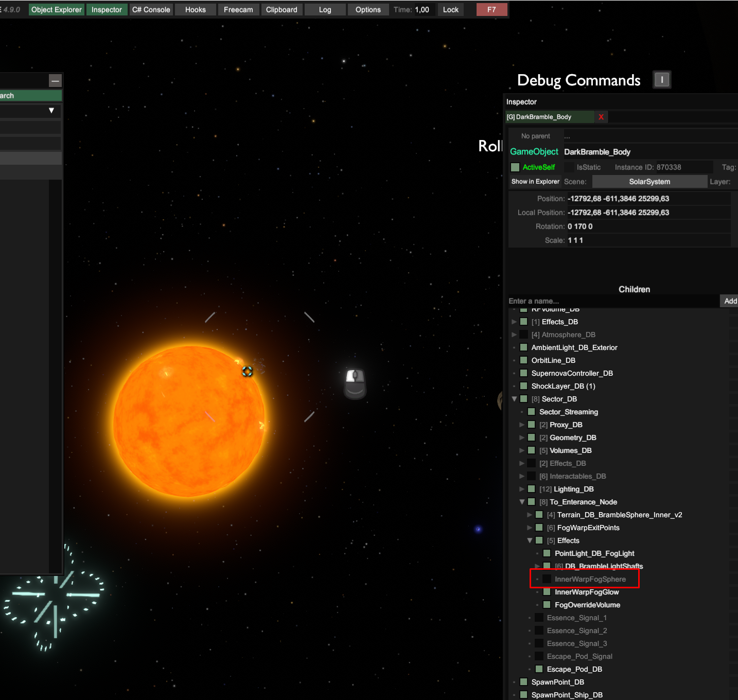Toggle the active state of OrbitLine_DB
The height and width of the screenshot is (700, 738).
[523, 360]
